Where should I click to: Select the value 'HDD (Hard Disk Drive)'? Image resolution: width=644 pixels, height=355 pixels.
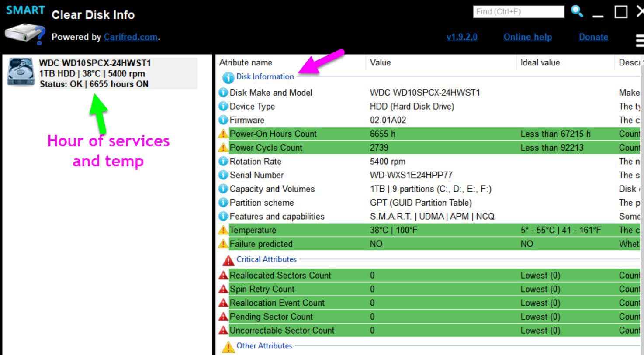pyautogui.click(x=412, y=106)
